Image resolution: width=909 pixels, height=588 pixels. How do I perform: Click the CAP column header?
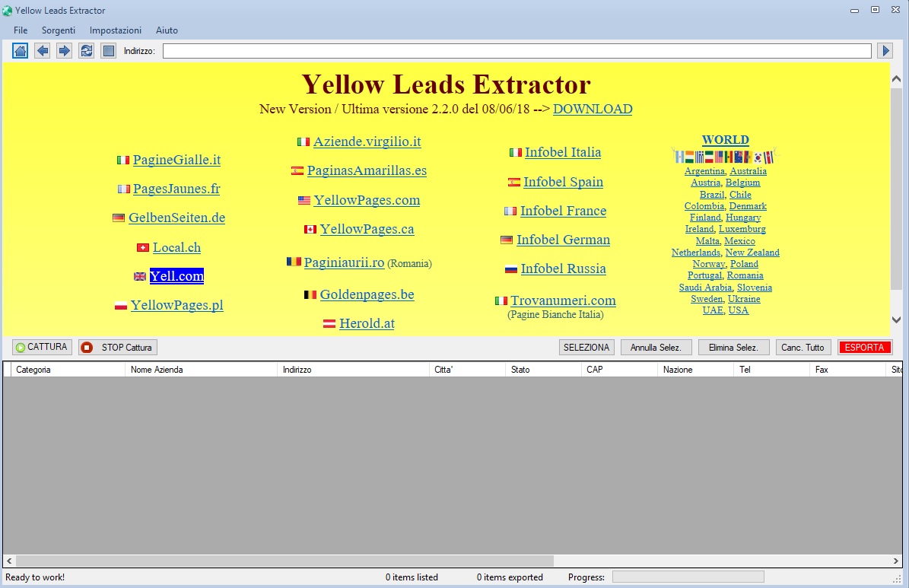pyautogui.click(x=619, y=370)
